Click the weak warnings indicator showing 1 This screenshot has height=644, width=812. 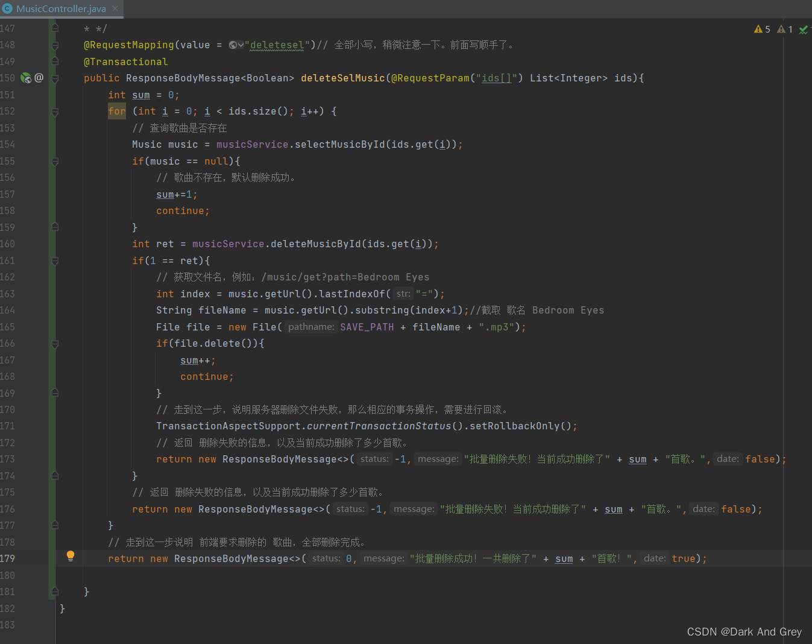click(x=785, y=29)
